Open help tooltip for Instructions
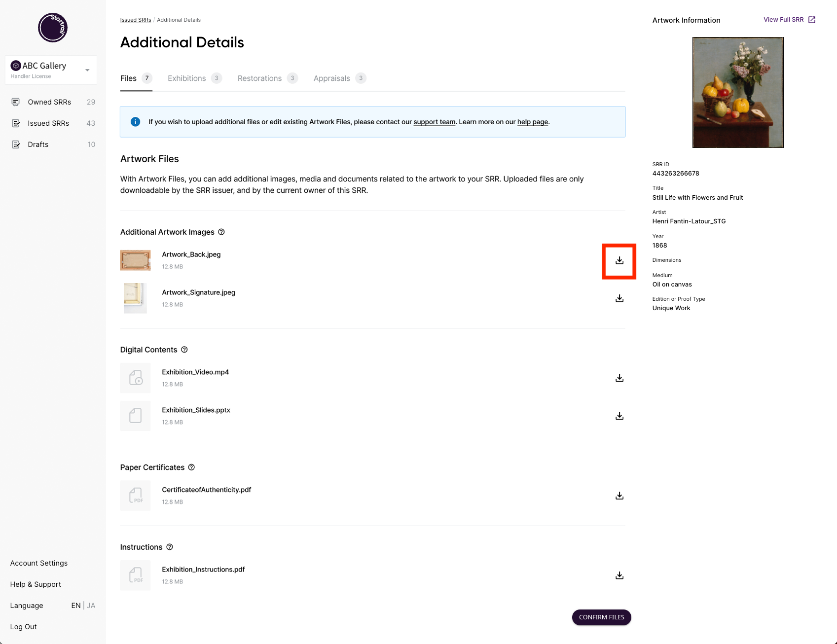 (x=170, y=547)
